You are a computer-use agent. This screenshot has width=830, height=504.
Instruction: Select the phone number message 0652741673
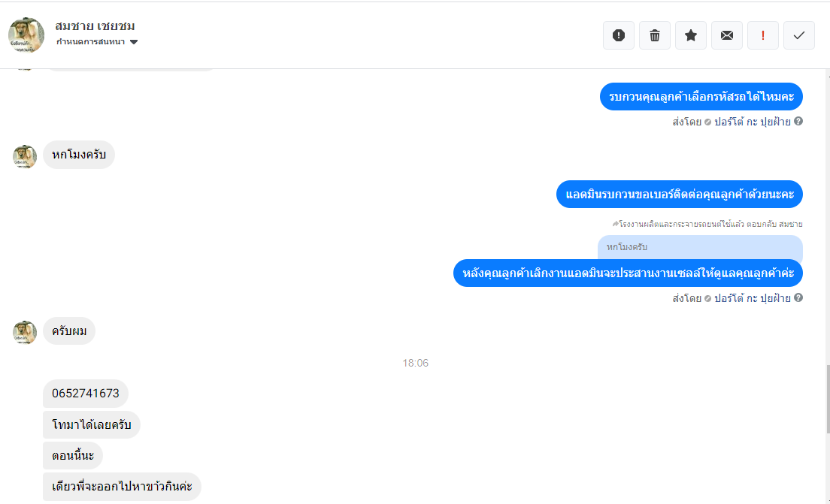pos(86,394)
